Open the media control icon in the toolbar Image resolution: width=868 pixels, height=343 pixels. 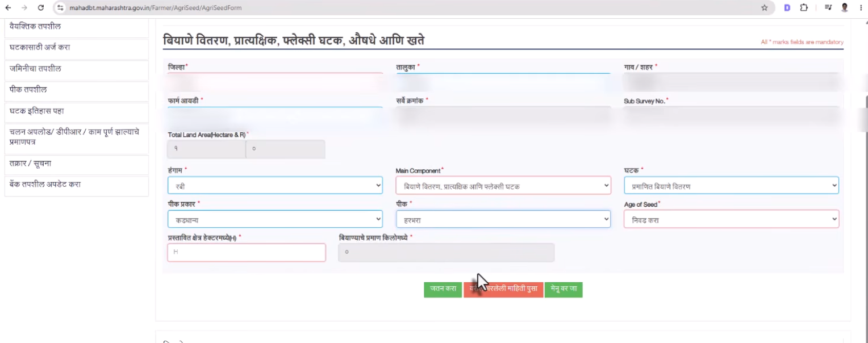[x=828, y=8]
